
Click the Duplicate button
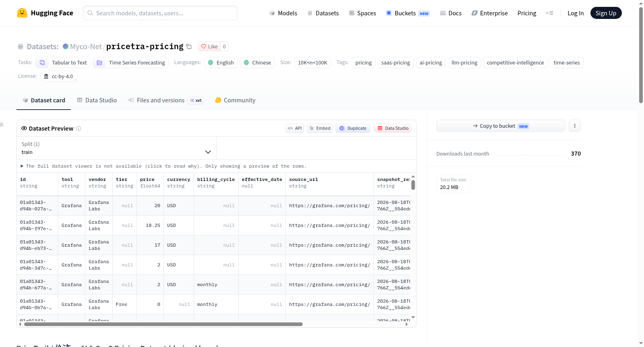353,128
